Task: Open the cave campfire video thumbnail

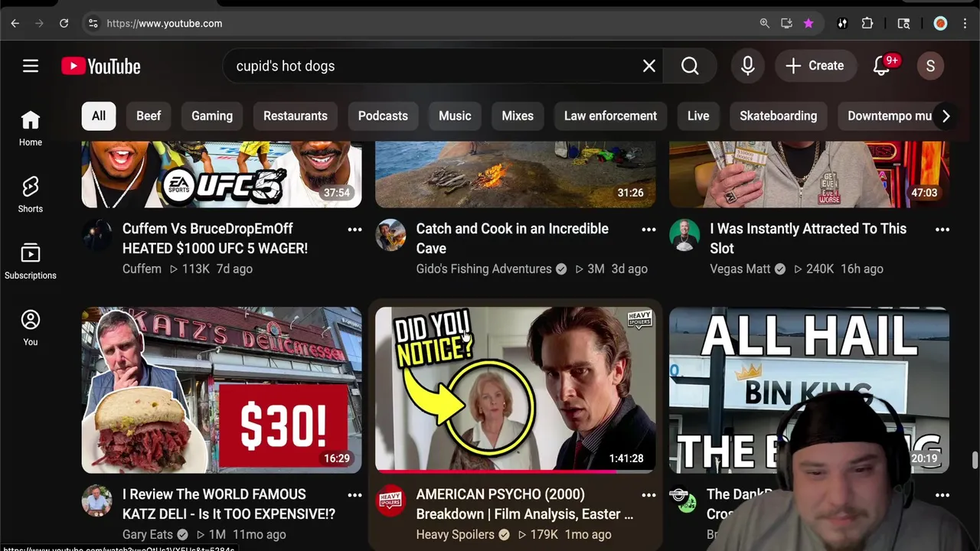Action: [515, 174]
